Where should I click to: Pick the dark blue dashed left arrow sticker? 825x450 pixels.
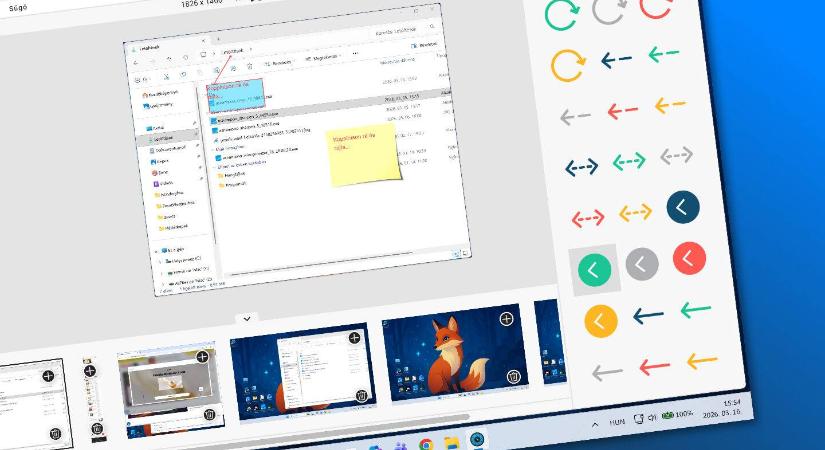pos(616,59)
